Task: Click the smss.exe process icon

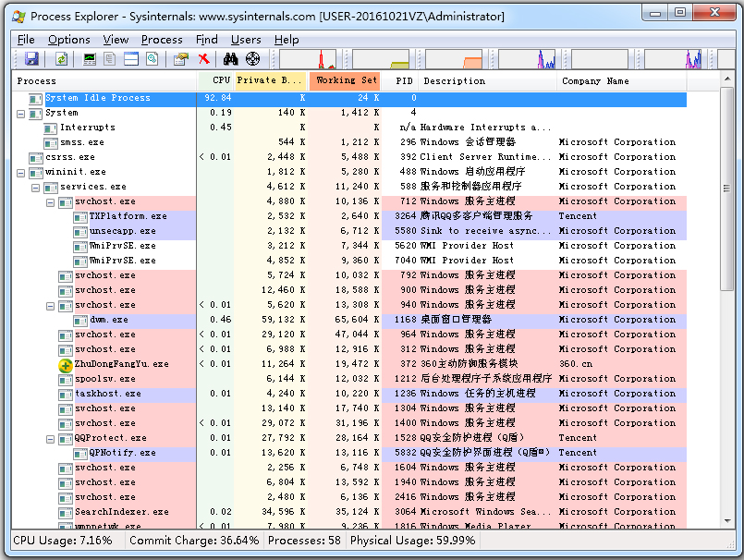Action: [51, 143]
